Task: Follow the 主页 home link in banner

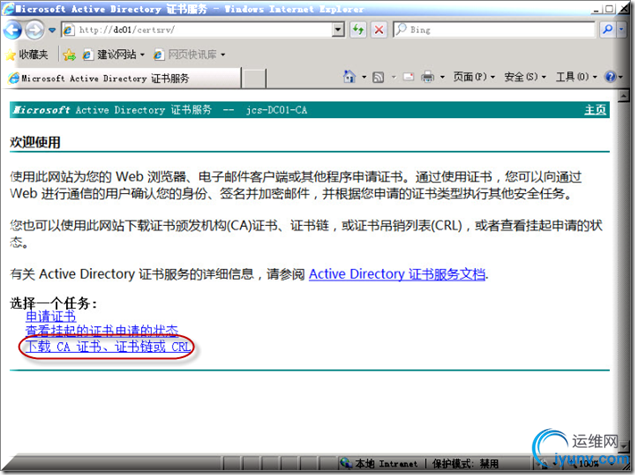Action: (x=595, y=110)
